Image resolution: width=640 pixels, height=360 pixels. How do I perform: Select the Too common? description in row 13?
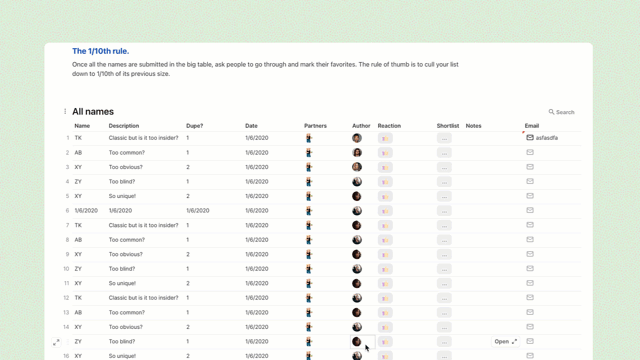127,312
